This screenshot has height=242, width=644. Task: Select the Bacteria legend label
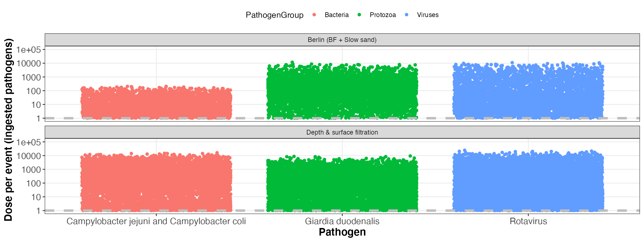click(337, 15)
